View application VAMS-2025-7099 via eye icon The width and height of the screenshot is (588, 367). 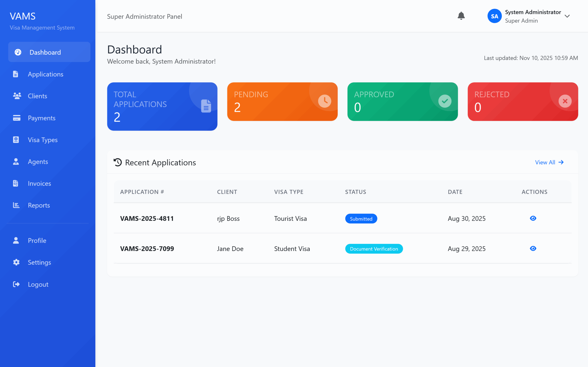pyautogui.click(x=533, y=248)
